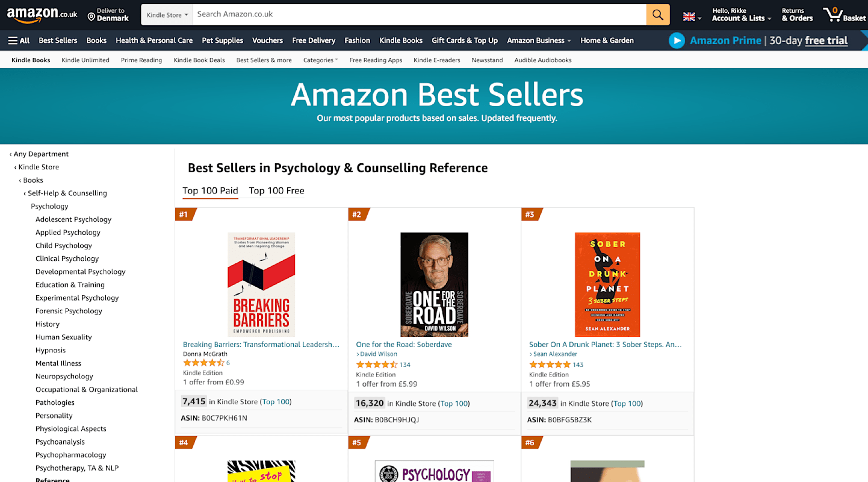Screen dimensions: 868x482
Task: Click the Amazon.co.uk logo
Action: pos(42,14)
